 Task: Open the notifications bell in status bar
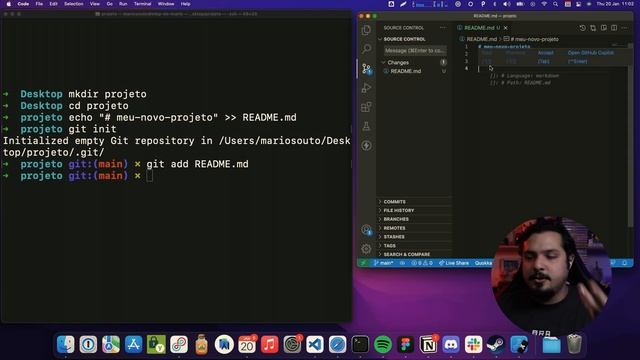pos(624,263)
